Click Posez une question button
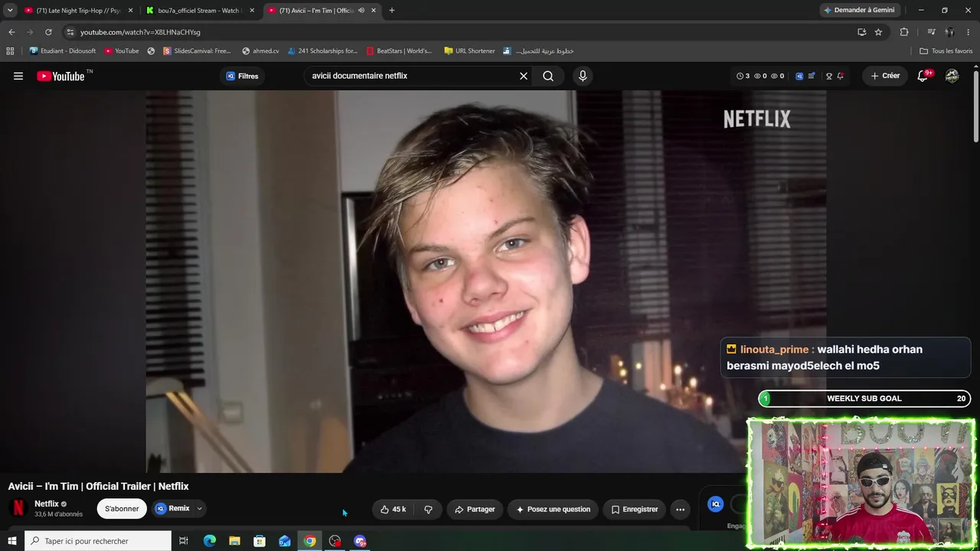The height and width of the screenshot is (551, 980). click(x=553, y=509)
